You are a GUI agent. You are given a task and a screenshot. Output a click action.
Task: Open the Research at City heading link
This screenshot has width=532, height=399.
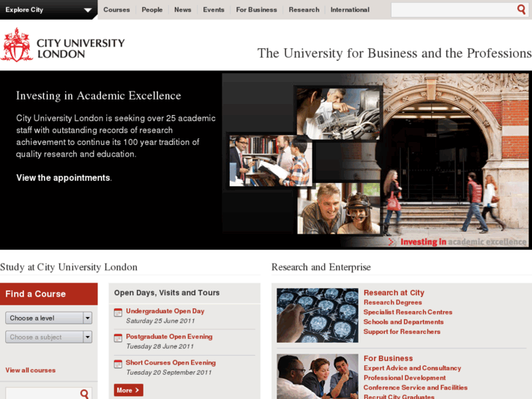pyautogui.click(x=394, y=293)
